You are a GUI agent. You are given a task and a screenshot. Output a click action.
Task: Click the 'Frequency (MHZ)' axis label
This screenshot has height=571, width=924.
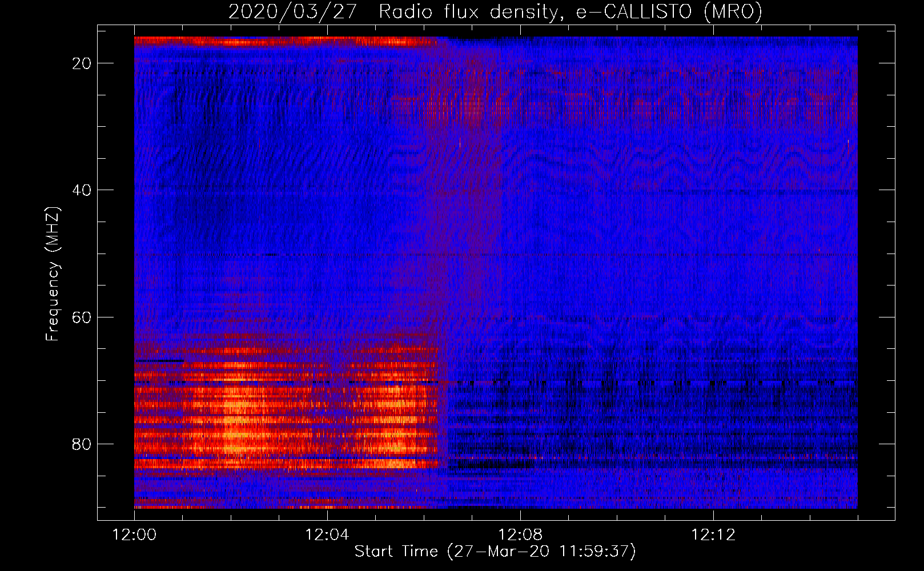coord(53,274)
